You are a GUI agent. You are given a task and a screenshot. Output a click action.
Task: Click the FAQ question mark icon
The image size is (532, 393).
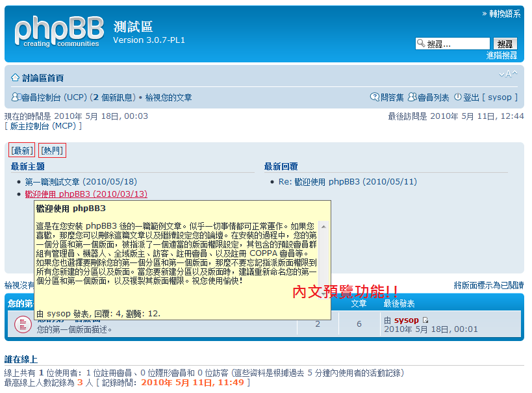(x=374, y=97)
